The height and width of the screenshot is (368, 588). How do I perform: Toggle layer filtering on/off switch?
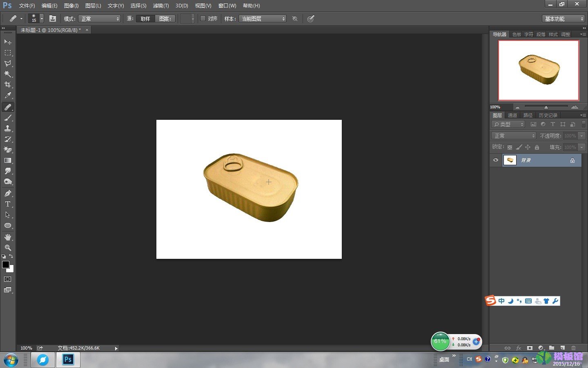click(584, 124)
